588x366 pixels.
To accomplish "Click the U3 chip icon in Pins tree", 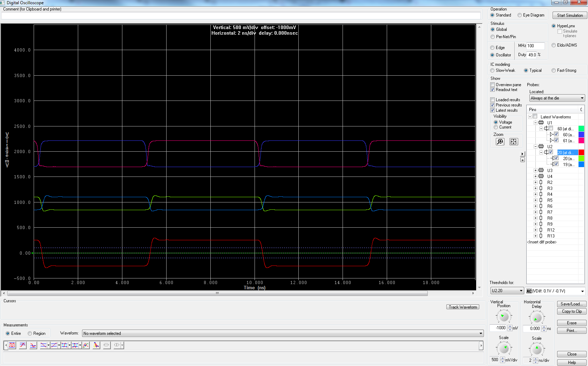I will point(541,170).
